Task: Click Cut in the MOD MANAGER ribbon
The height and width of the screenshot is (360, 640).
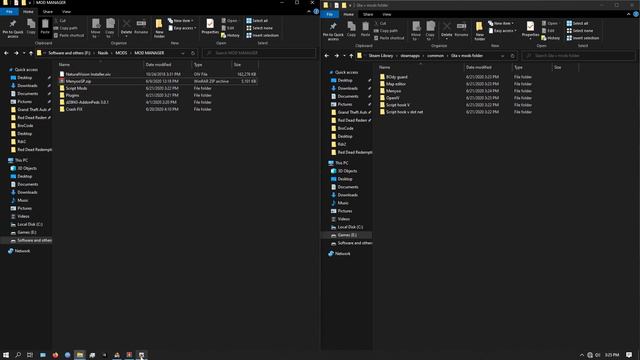Action: point(60,20)
